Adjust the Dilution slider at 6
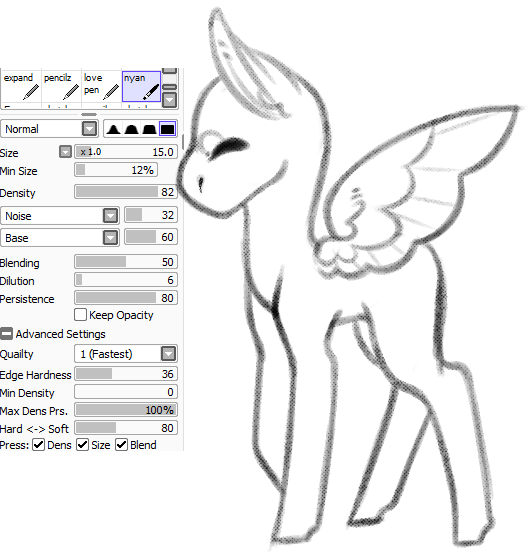 click(x=126, y=280)
